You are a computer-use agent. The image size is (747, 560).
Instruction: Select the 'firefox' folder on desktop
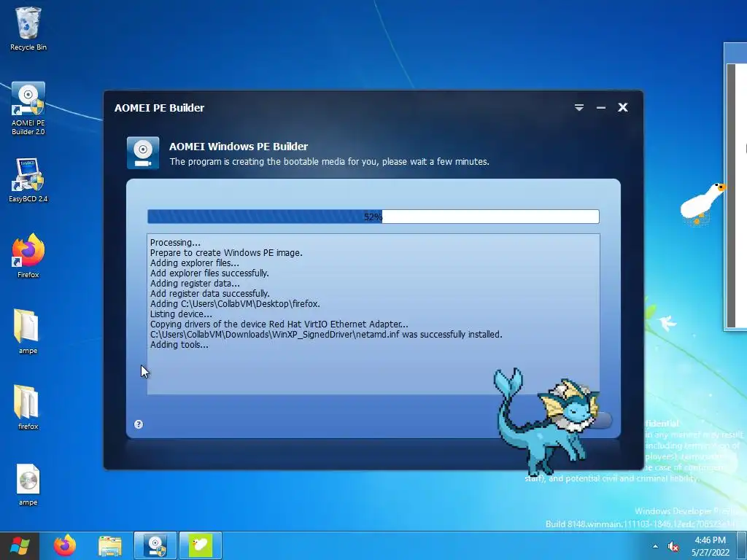28,407
